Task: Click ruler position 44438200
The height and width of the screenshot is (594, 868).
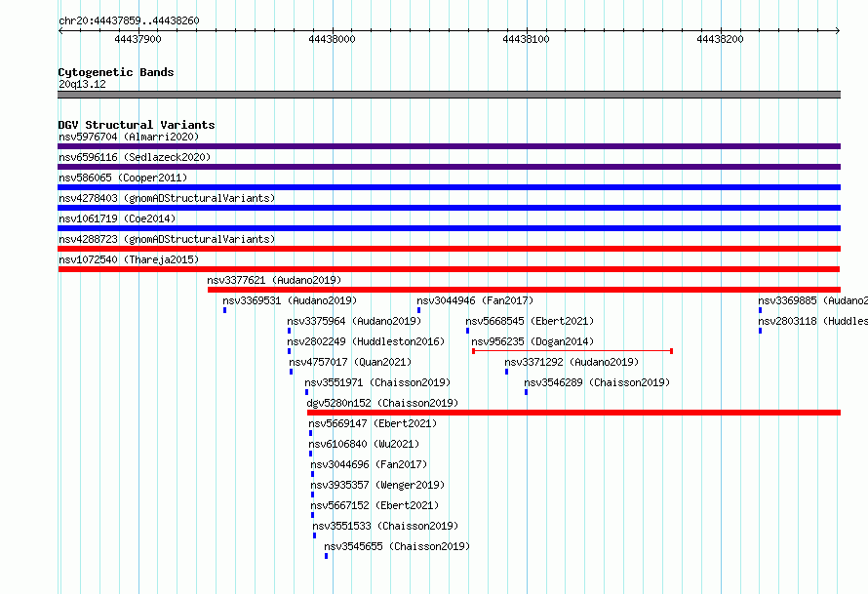Action: point(720,39)
